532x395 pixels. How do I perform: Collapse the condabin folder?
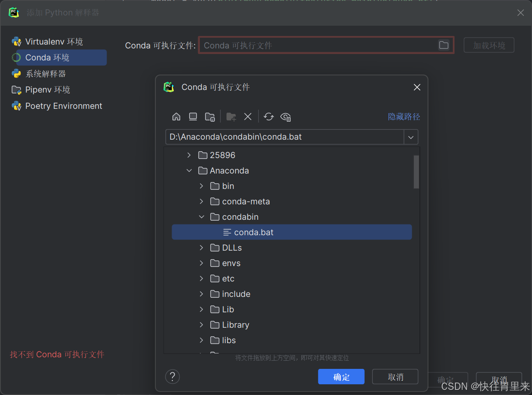pyautogui.click(x=202, y=217)
